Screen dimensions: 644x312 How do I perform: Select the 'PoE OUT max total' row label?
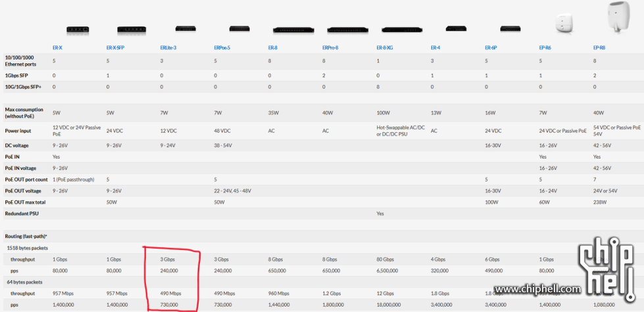click(x=25, y=202)
